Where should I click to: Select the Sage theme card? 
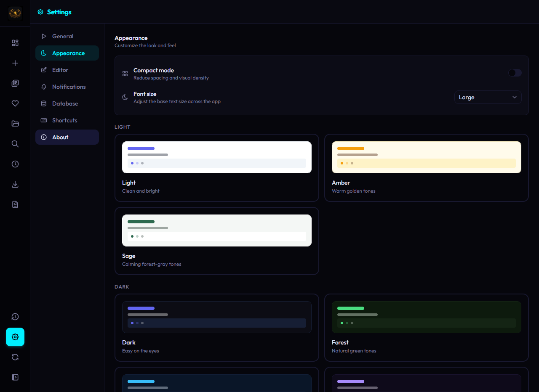217,241
